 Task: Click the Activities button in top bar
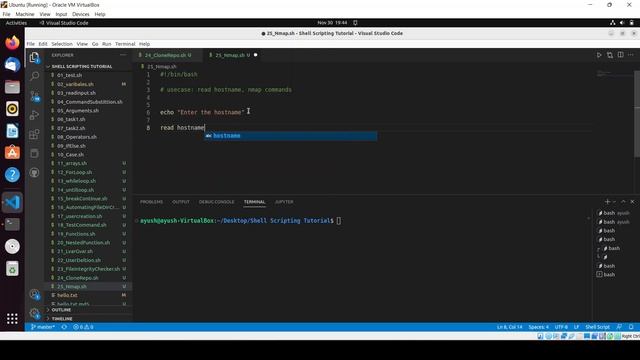pos(16,23)
